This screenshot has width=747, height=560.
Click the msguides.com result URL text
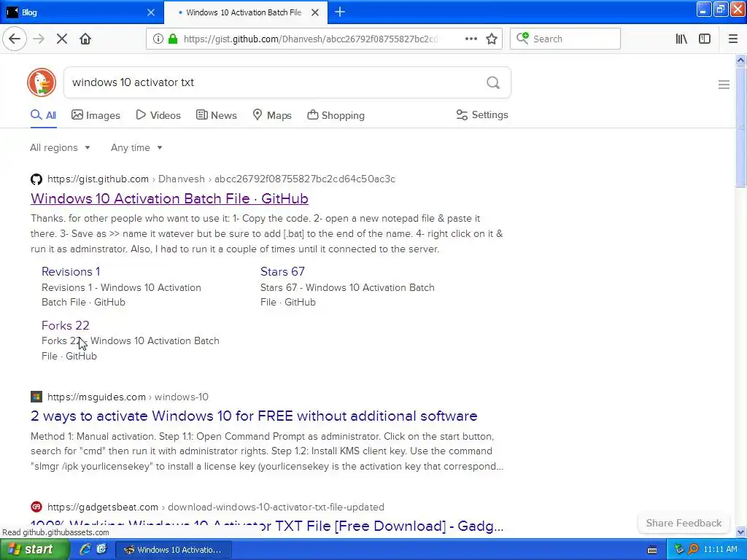(x=128, y=397)
